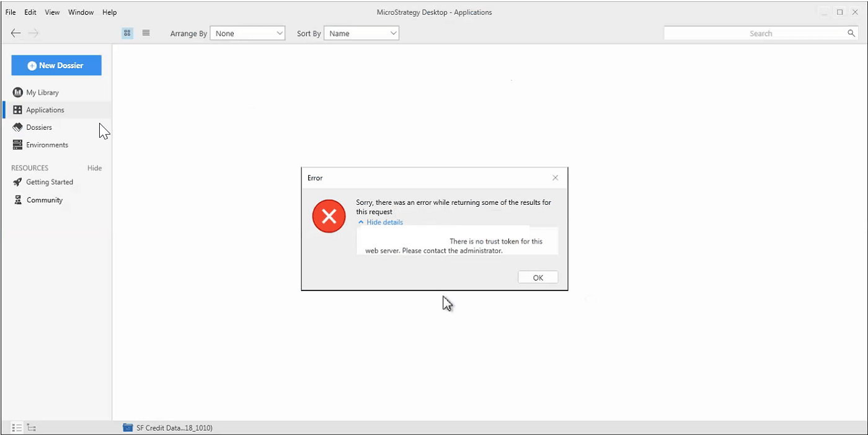Collapse error details with Hide details
The height and width of the screenshot is (435, 868).
click(x=384, y=222)
